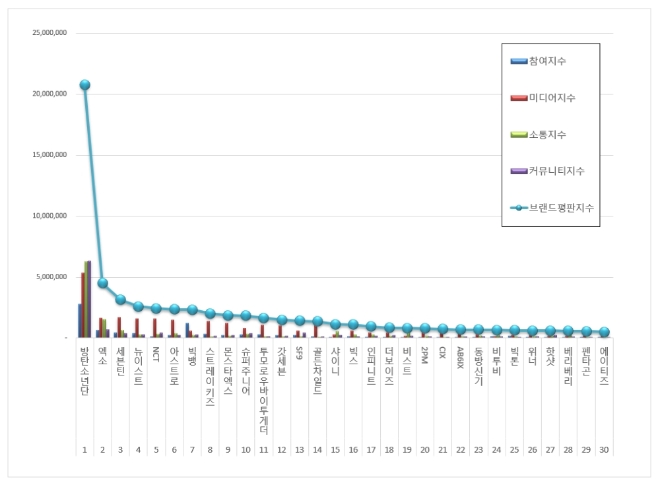Click the line data point for 에이티즈
This screenshot has height=485, width=660.
point(604,332)
